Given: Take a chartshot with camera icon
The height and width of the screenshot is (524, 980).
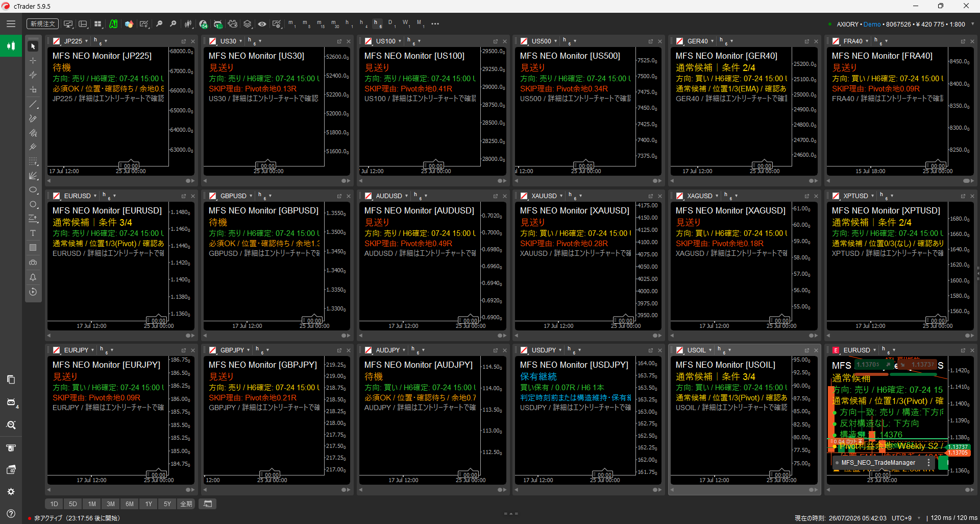Looking at the screenshot, I should (33, 263).
